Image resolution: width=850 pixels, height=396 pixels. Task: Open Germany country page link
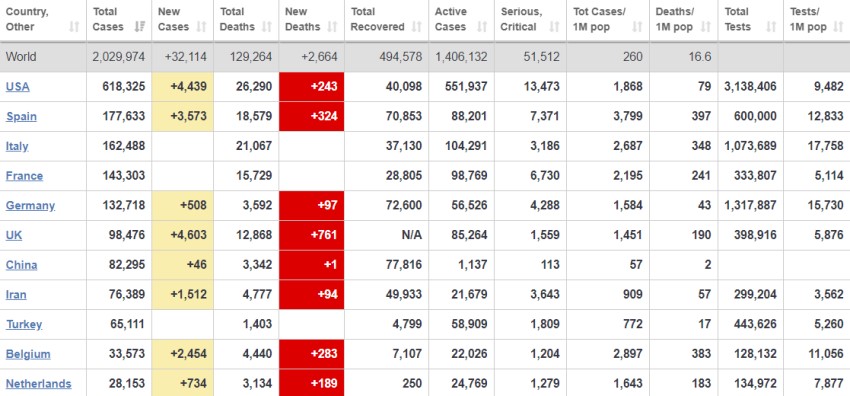(x=30, y=206)
